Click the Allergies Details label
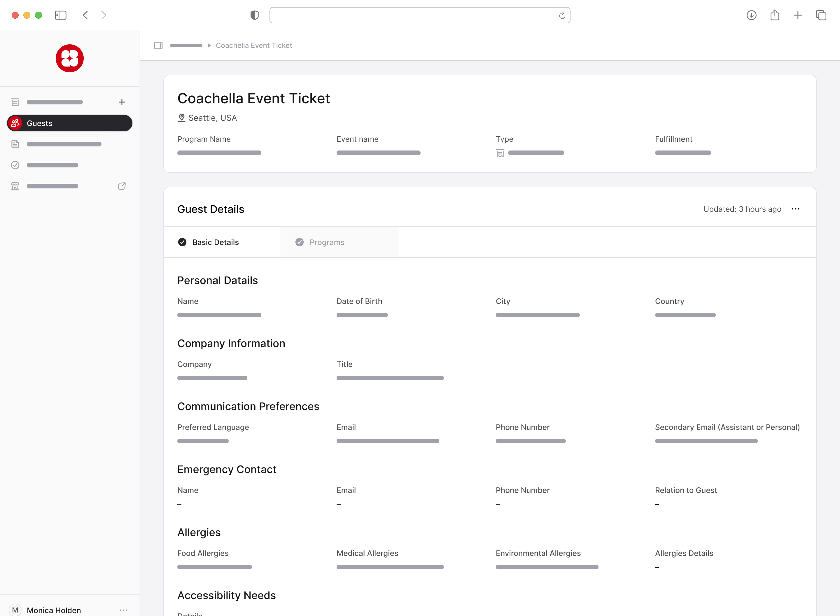Image resolution: width=840 pixels, height=616 pixels. pyautogui.click(x=684, y=553)
